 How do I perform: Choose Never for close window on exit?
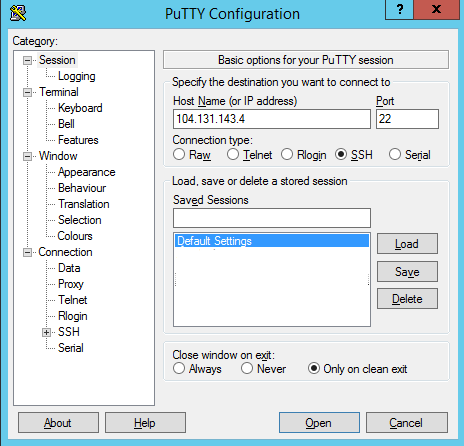(247, 368)
